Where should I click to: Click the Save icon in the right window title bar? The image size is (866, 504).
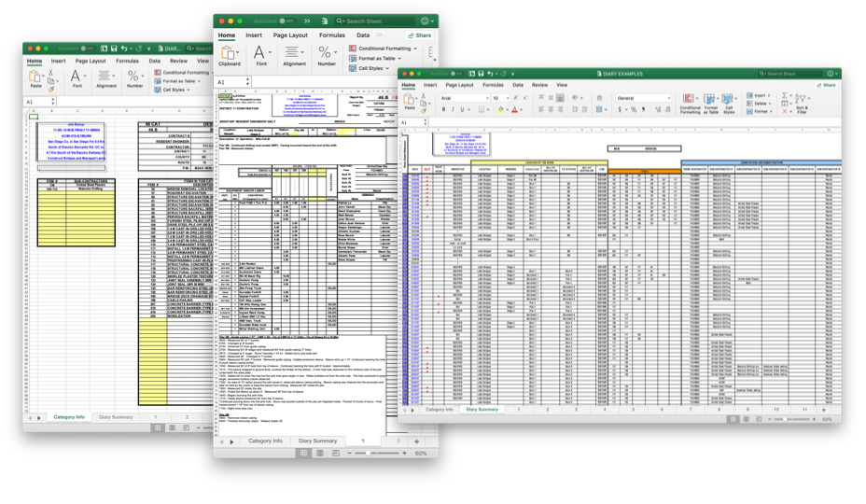point(481,73)
